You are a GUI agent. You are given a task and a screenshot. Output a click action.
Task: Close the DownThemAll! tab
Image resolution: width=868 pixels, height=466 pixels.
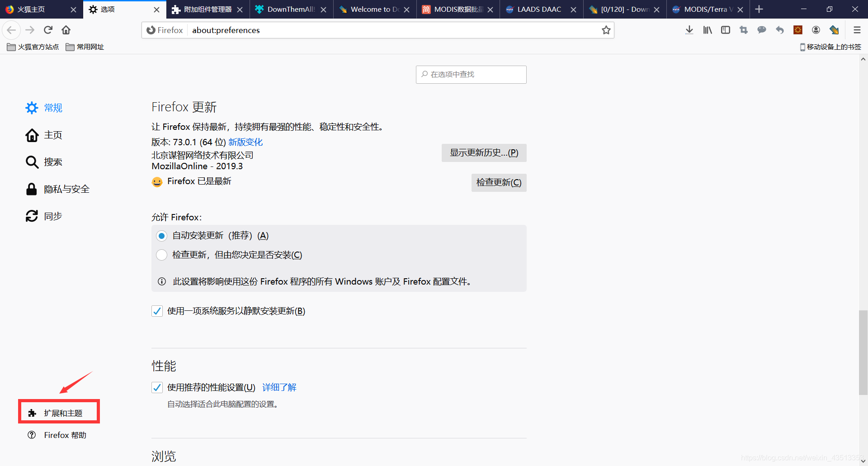click(x=323, y=10)
